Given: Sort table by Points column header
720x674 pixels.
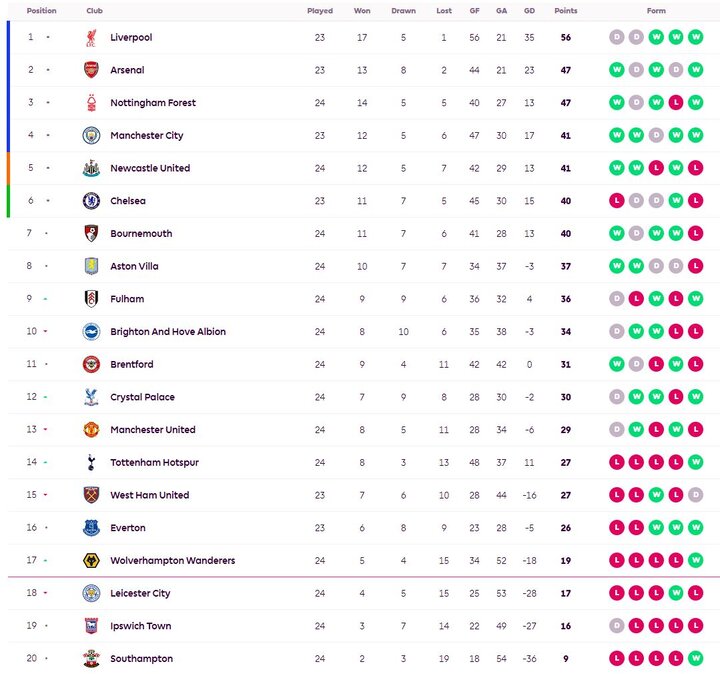Looking at the screenshot, I should coord(566,11).
